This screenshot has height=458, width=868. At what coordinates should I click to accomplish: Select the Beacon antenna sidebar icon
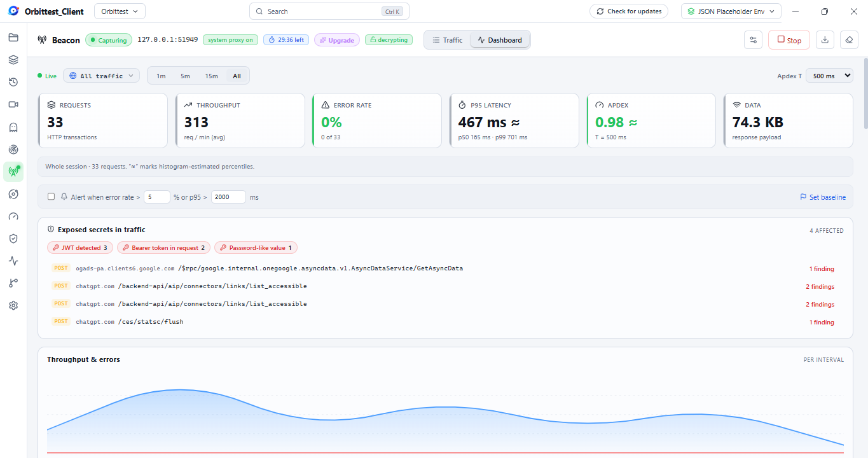point(13,172)
